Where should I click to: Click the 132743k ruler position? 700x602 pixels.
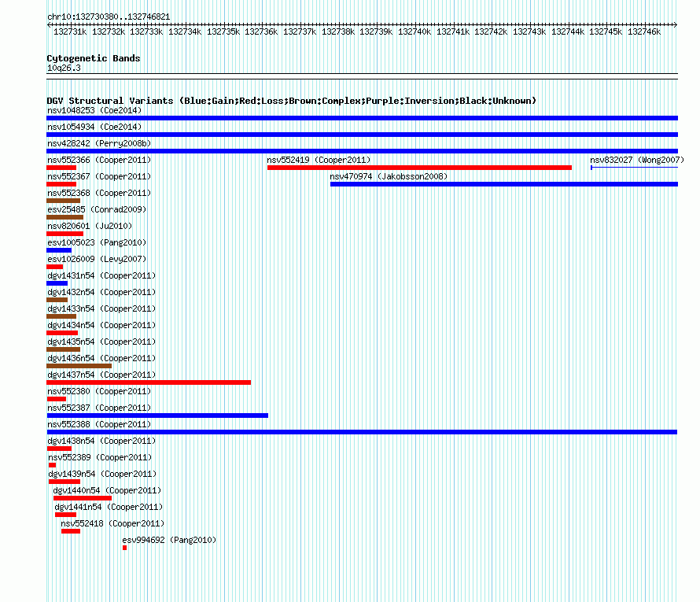[529, 31]
